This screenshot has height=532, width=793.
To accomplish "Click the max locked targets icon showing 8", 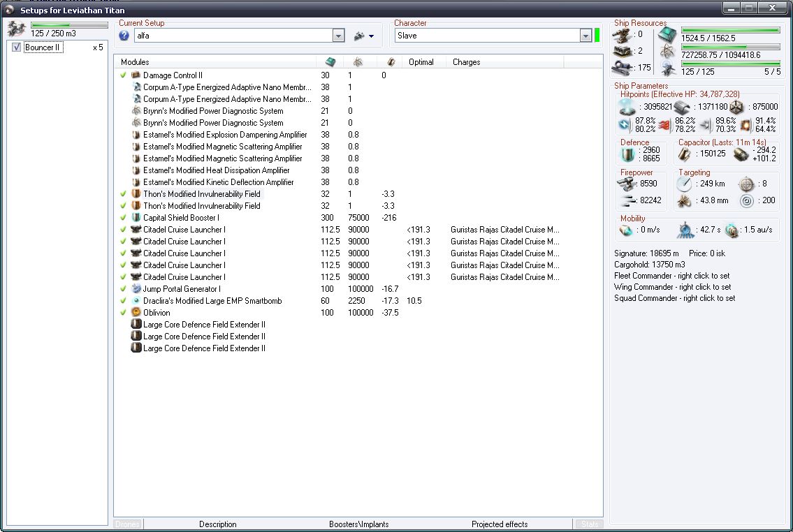I will tap(746, 184).
